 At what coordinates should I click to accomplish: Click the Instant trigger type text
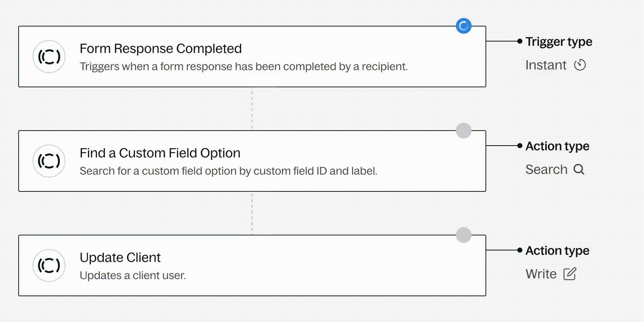pyautogui.click(x=546, y=65)
